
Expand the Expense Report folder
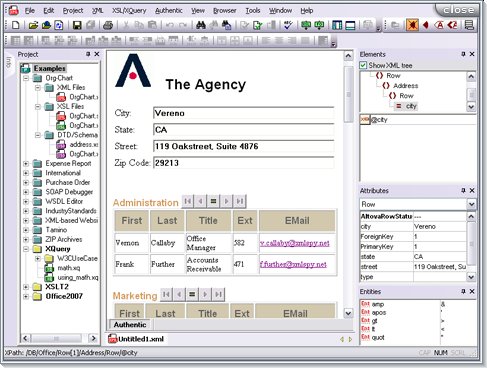[x=26, y=164]
